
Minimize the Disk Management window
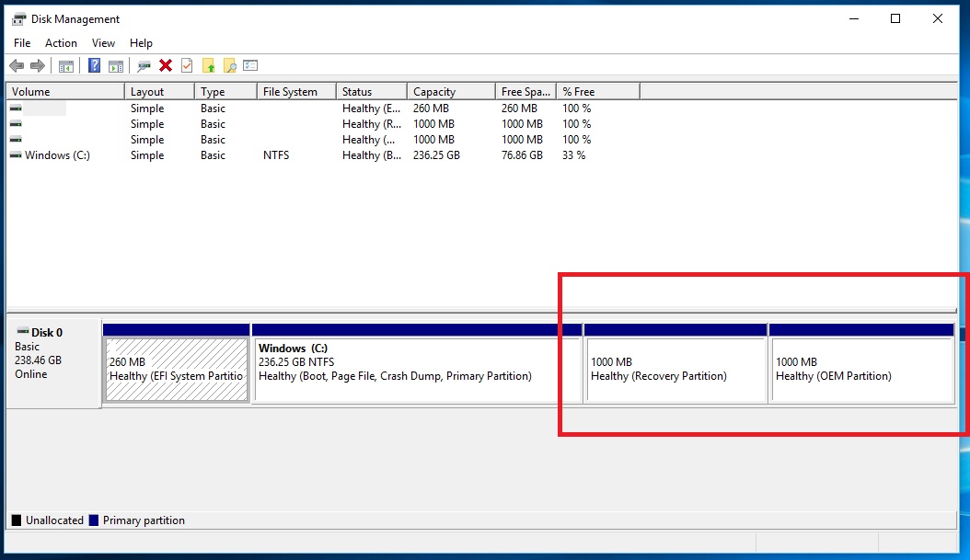pos(854,18)
